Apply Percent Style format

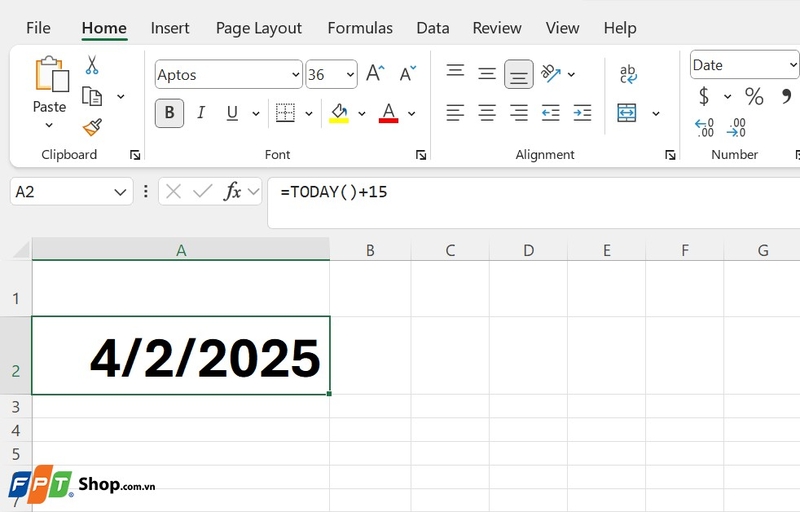(754, 96)
